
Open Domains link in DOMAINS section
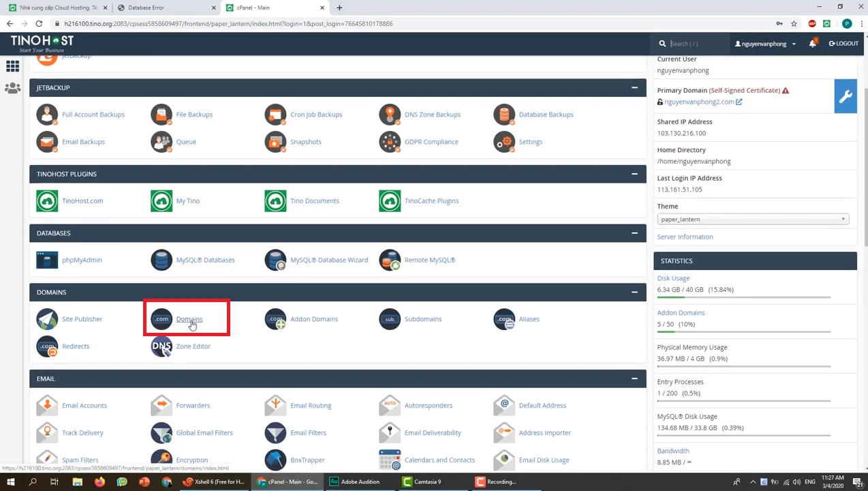click(x=189, y=319)
